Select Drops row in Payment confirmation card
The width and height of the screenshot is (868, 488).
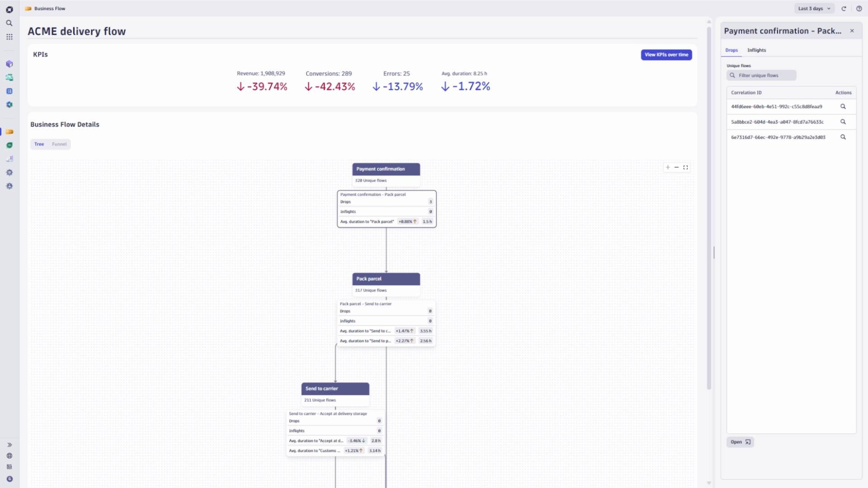point(386,202)
